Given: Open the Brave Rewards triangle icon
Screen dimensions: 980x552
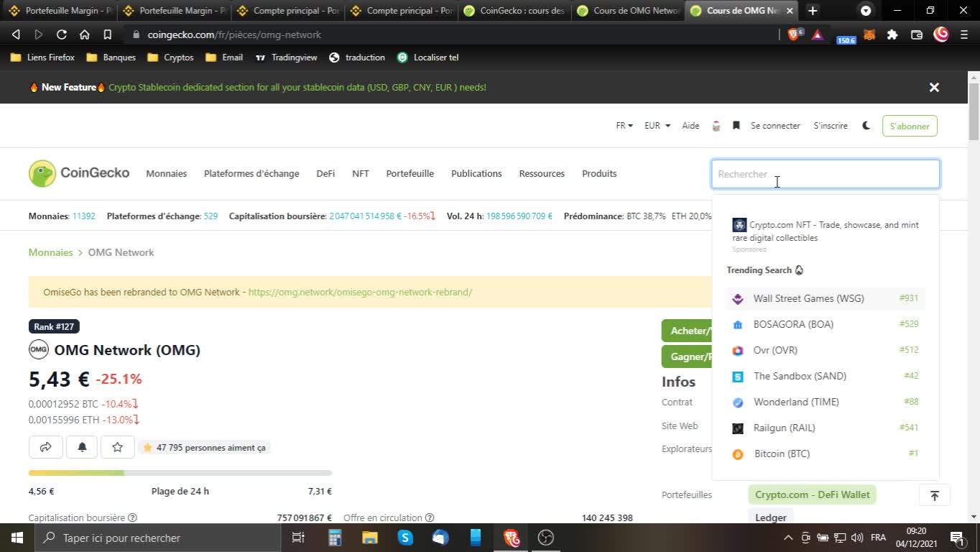Looking at the screenshot, I should pos(818,34).
